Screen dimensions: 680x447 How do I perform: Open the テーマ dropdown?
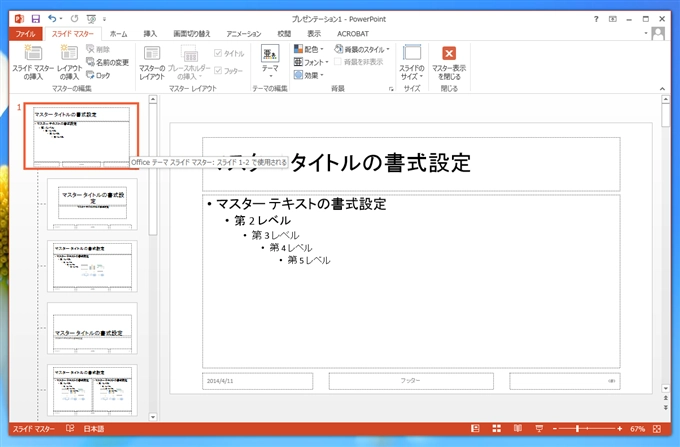270,62
